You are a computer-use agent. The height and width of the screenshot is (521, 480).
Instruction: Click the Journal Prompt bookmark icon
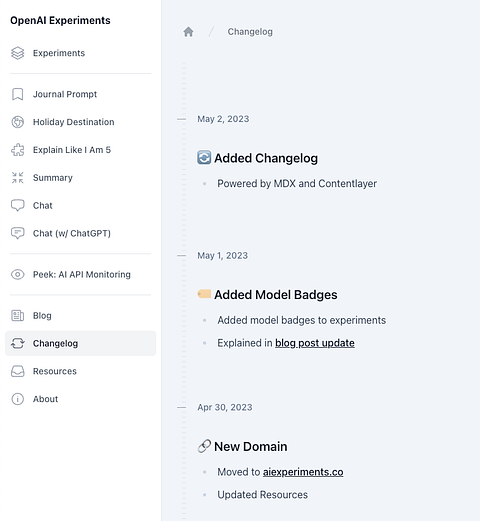click(18, 94)
